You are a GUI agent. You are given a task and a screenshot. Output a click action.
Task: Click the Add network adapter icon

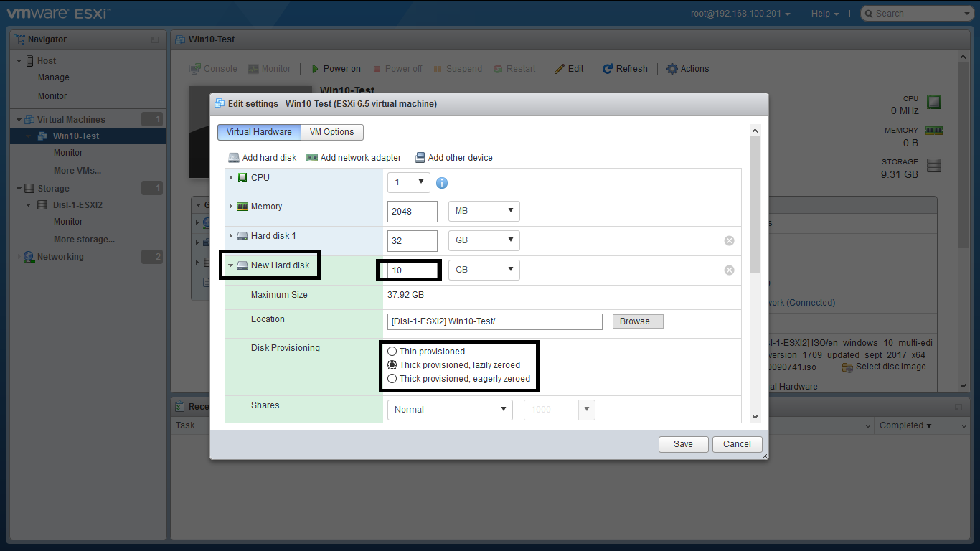click(x=312, y=158)
